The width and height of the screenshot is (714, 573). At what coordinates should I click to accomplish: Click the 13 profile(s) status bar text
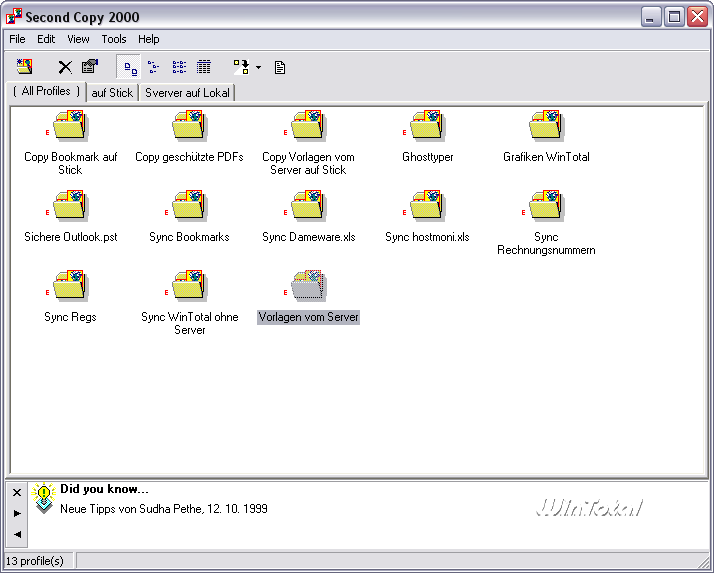(x=35, y=561)
